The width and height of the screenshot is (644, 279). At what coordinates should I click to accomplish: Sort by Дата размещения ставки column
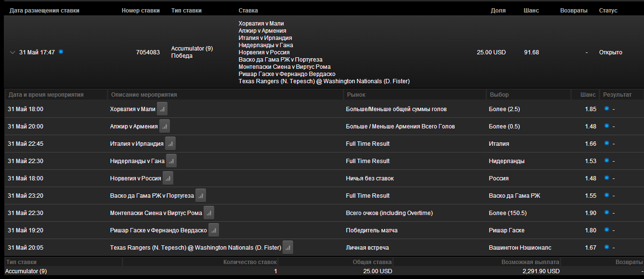(x=44, y=11)
